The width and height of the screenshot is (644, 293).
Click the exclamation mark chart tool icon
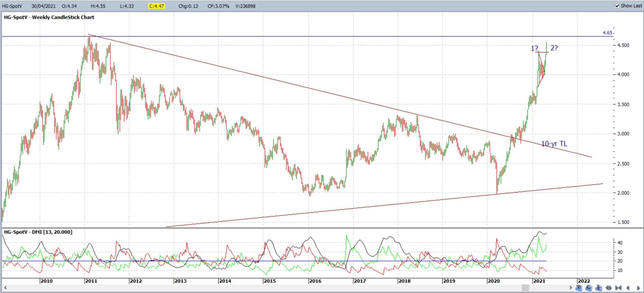point(598,288)
